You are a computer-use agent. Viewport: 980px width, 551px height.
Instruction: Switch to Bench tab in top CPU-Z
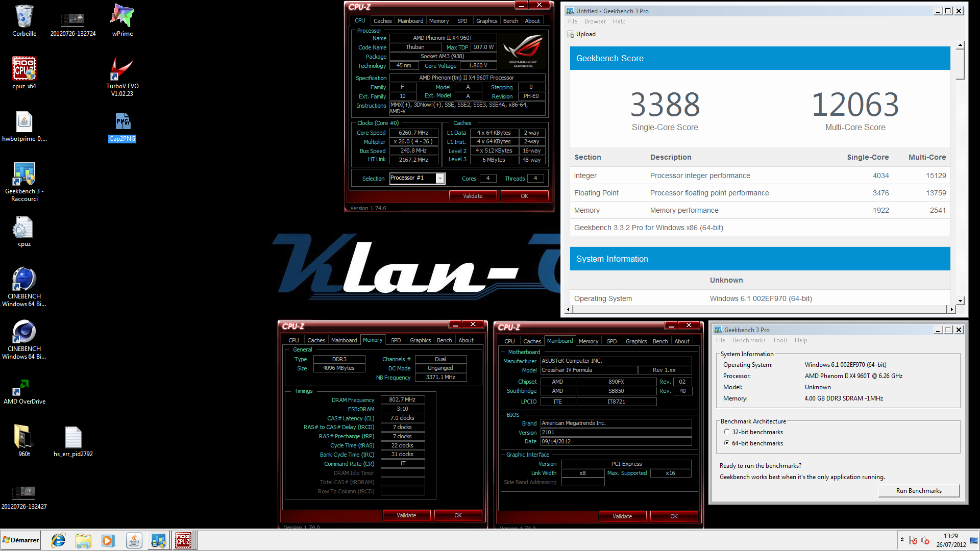point(510,21)
